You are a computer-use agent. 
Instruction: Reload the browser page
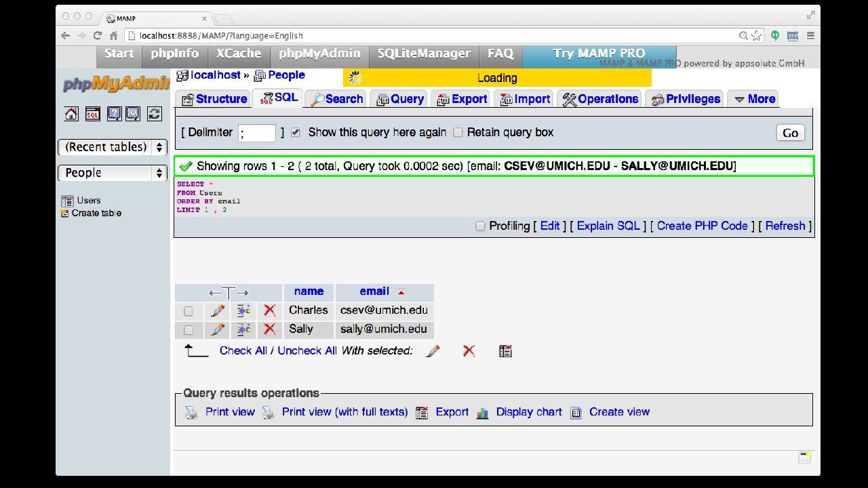click(x=97, y=35)
